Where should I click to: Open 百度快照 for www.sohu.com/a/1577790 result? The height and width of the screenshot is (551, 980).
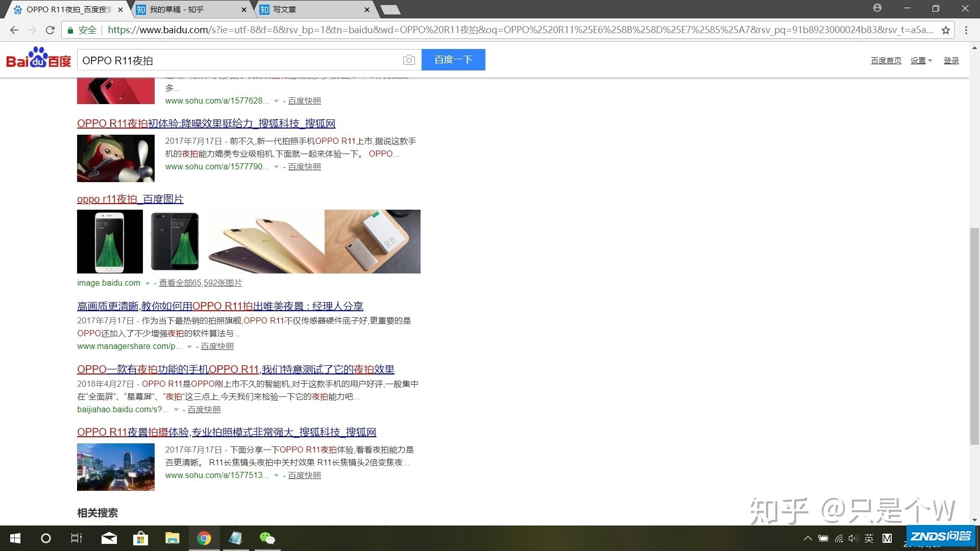click(305, 167)
